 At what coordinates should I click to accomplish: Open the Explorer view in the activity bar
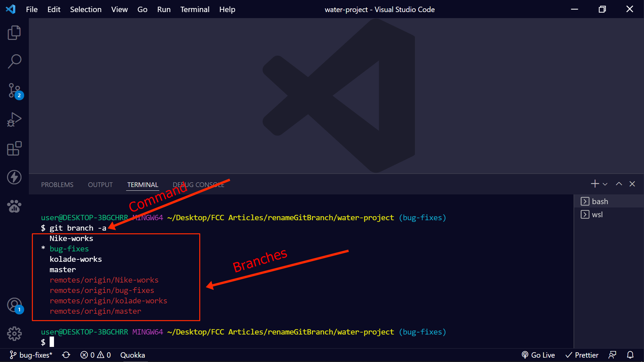tap(14, 33)
